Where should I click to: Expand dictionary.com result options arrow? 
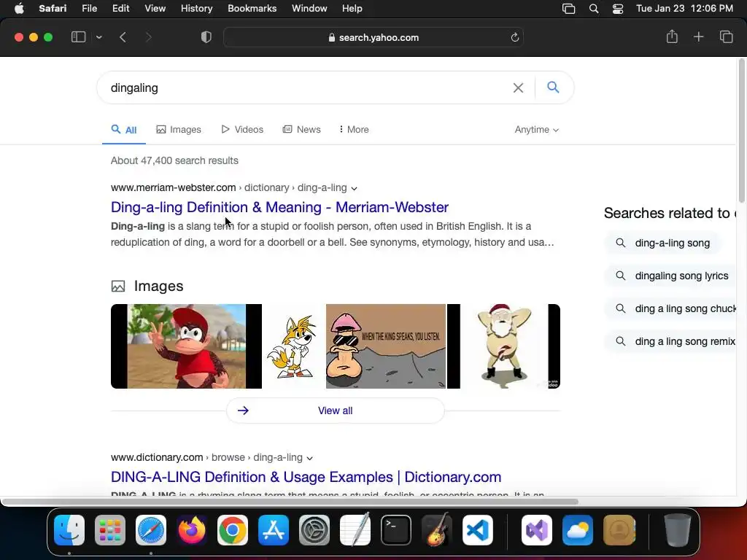pyautogui.click(x=309, y=458)
